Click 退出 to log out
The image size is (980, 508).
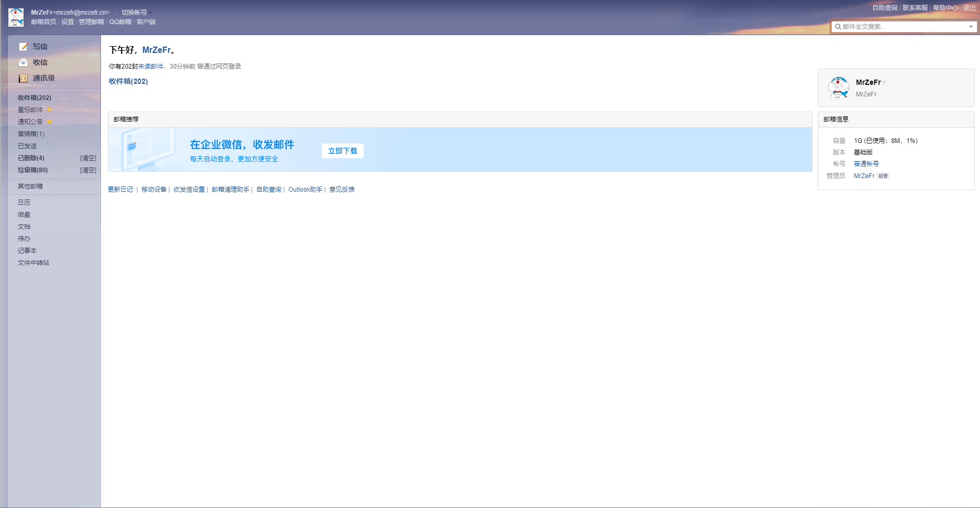click(970, 8)
